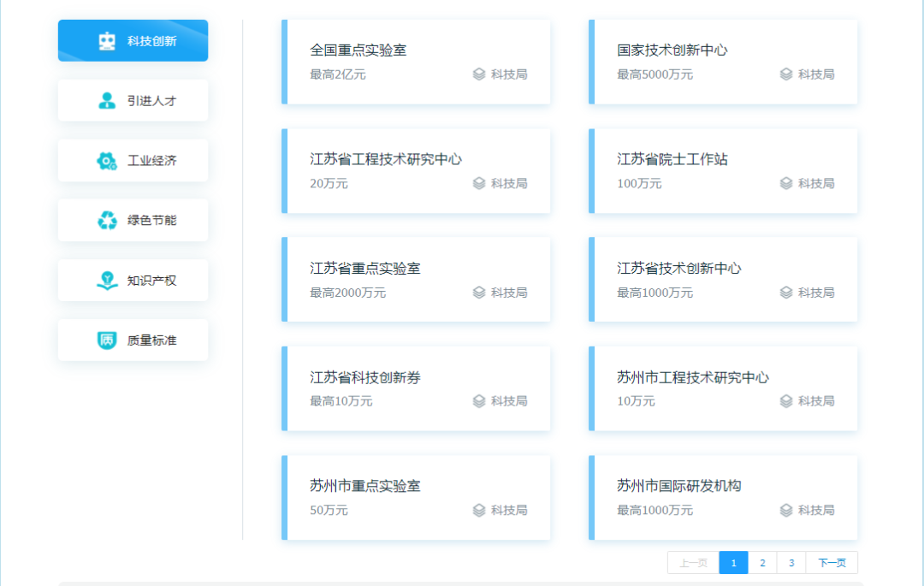The height and width of the screenshot is (586, 924).
Task: Click the person icon beside 引进人才
Action: click(107, 101)
